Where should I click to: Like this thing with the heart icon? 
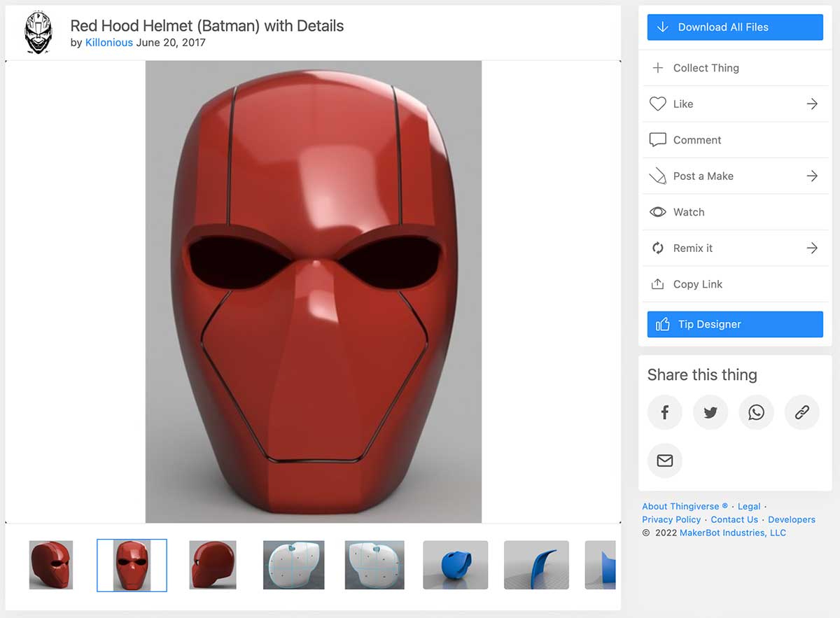pyautogui.click(x=658, y=104)
